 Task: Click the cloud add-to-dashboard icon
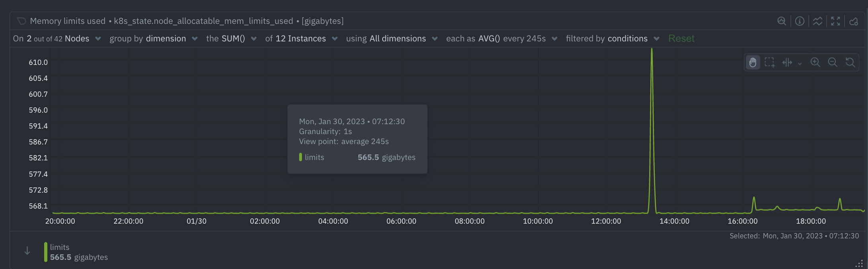(x=854, y=21)
